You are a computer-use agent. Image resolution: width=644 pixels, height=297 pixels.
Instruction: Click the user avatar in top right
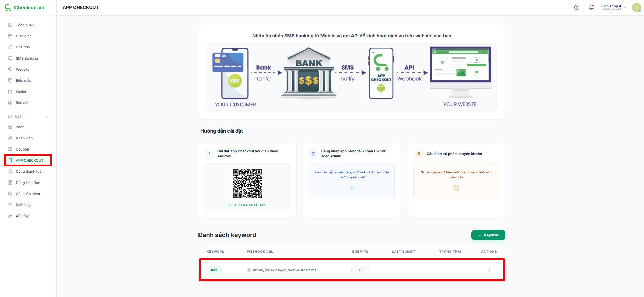coord(636,7)
